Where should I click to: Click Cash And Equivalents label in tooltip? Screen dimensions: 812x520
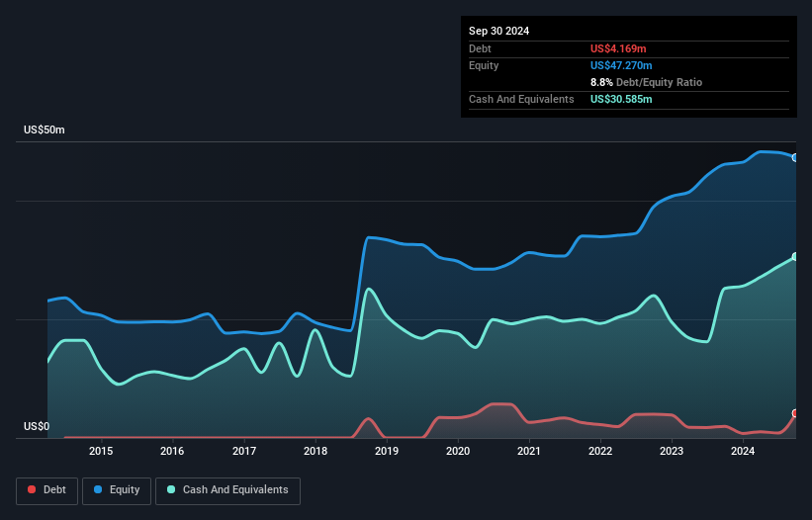point(521,99)
